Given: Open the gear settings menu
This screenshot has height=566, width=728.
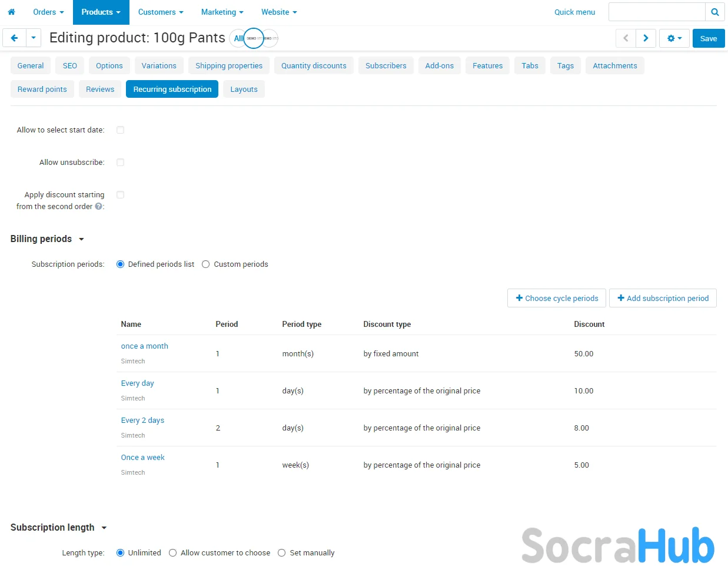Looking at the screenshot, I should (674, 38).
